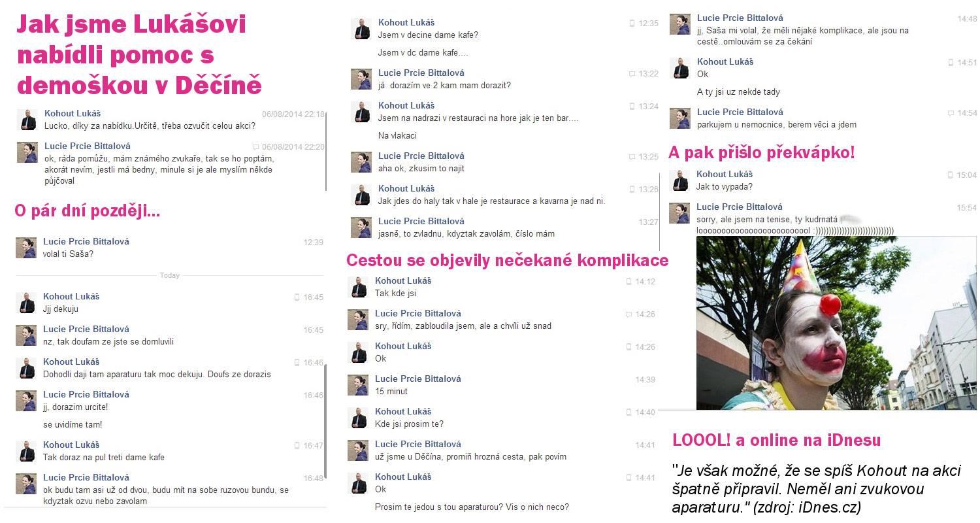Viewport: 980px width, 523px height.
Task: Click the left conversation's vertical scrollbar
Action: pyautogui.click(x=325, y=422)
